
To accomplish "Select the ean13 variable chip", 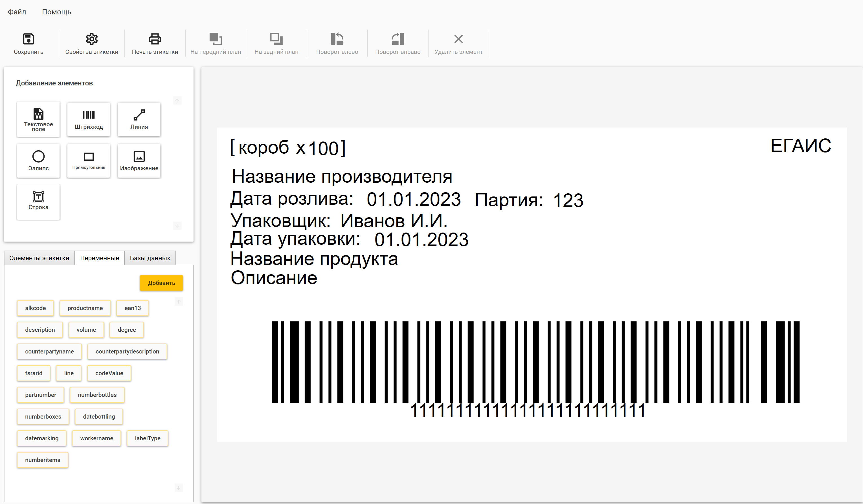I will [133, 308].
